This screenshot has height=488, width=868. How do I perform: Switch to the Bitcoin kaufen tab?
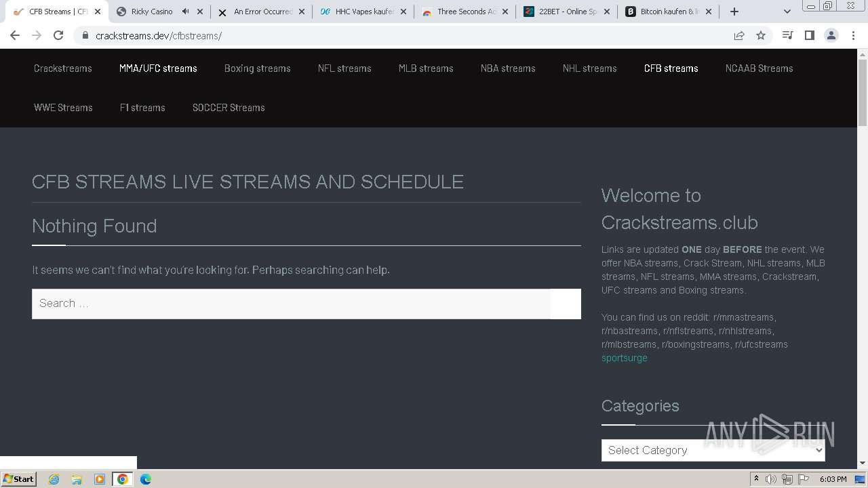point(670,12)
